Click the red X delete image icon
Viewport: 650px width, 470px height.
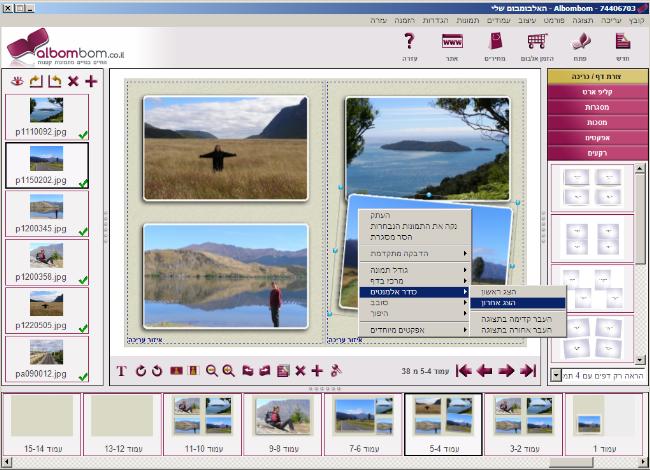click(x=72, y=81)
